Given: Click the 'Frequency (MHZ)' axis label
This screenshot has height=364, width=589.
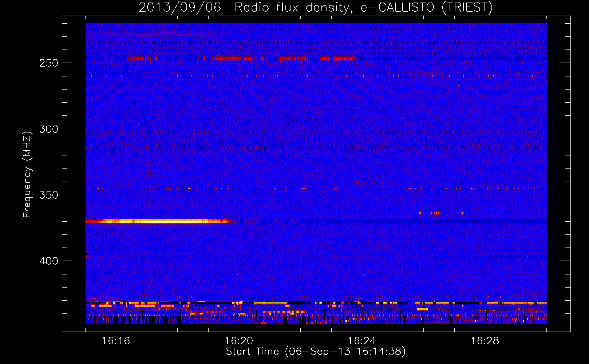Looking at the screenshot, I should (27, 175).
